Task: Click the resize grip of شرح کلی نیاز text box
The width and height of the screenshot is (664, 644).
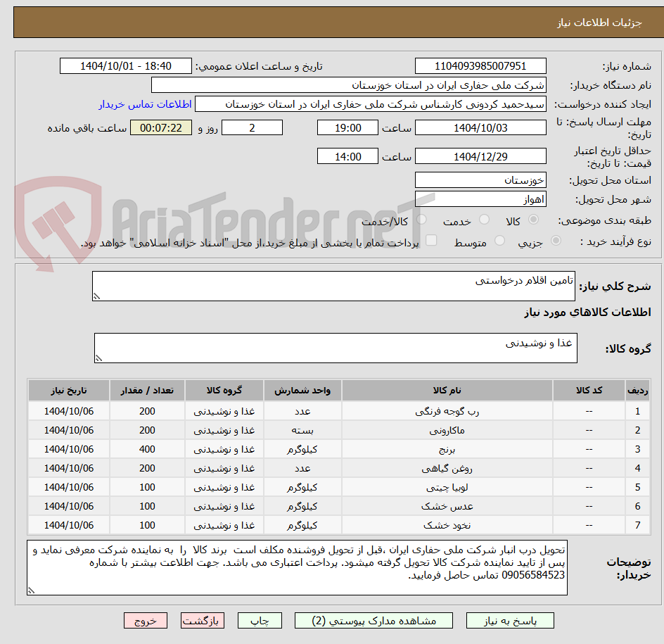Action: (97, 294)
